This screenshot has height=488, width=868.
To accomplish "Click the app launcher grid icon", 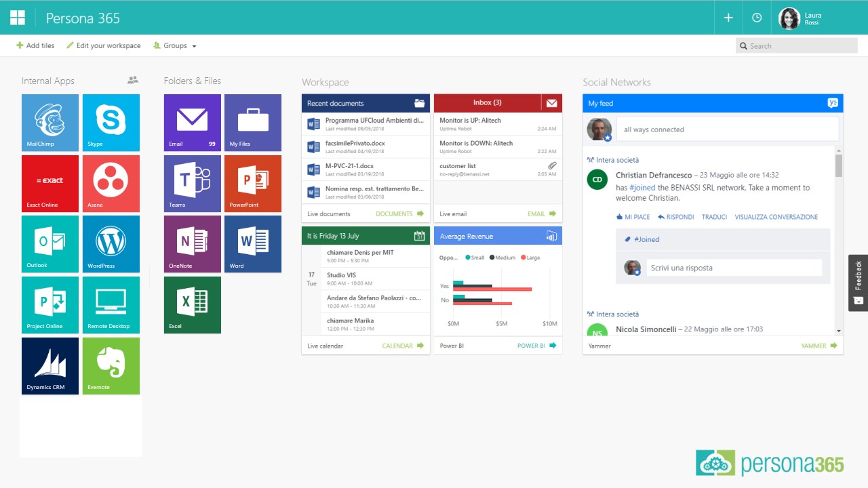I will [18, 18].
